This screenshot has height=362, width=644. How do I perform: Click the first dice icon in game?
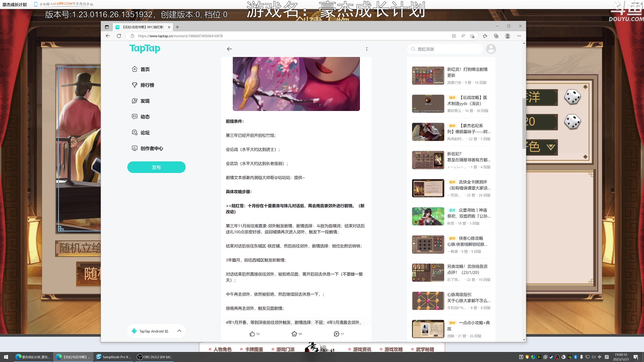pyautogui.click(x=572, y=97)
